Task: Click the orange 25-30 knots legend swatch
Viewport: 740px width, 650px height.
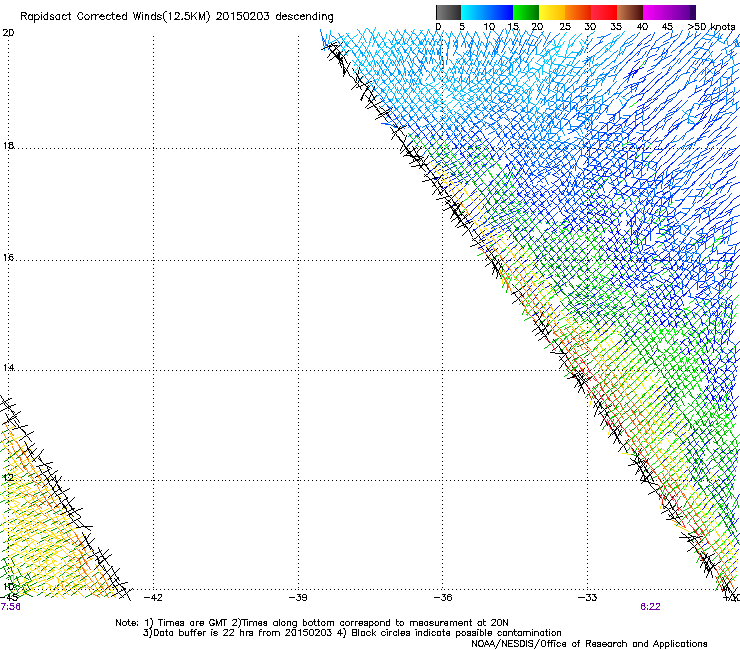Action: [x=578, y=12]
